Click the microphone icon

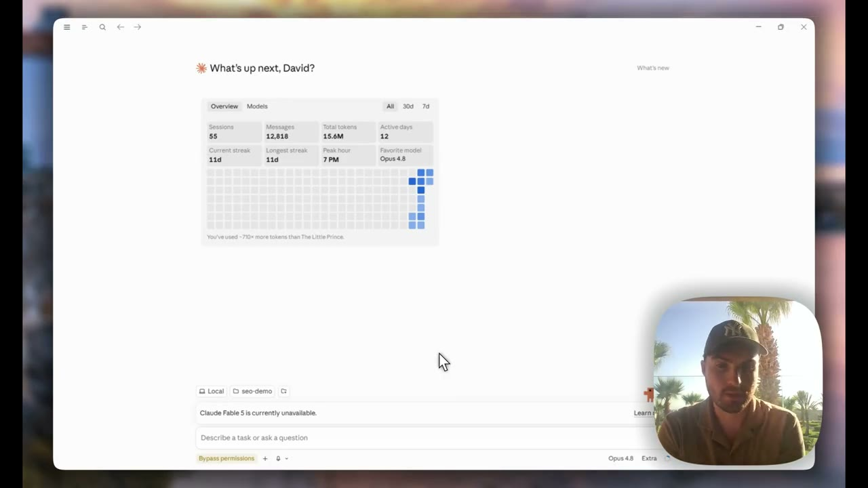click(278, 458)
